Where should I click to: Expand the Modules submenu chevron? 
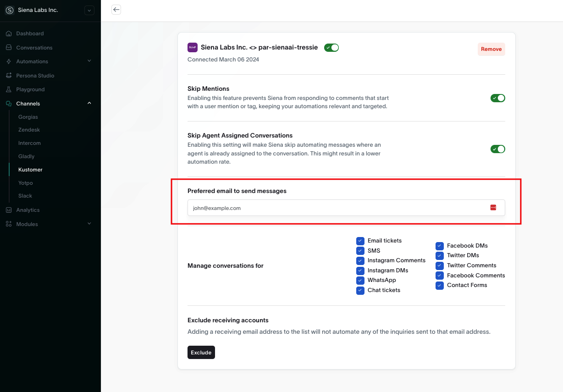pos(89,224)
